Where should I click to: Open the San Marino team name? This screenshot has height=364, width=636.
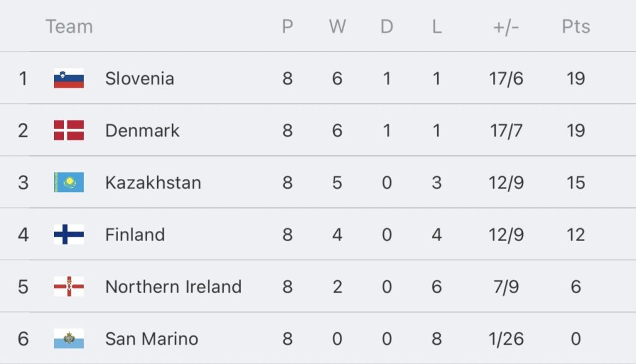tap(152, 339)
